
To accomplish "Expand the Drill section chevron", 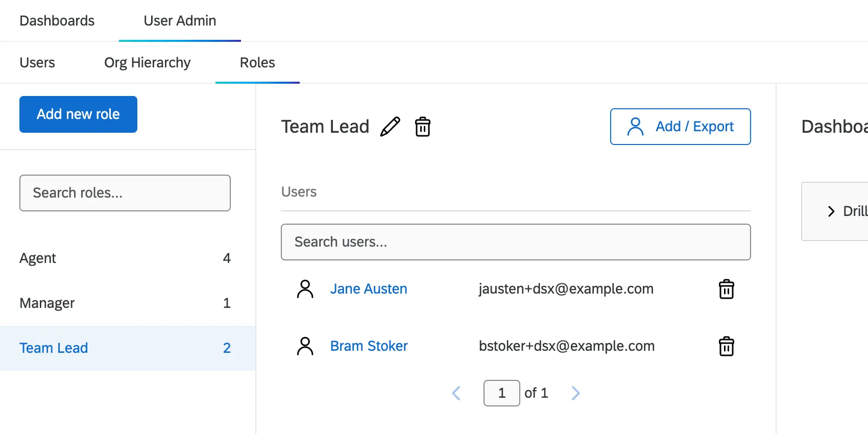I will coord(831,211).
